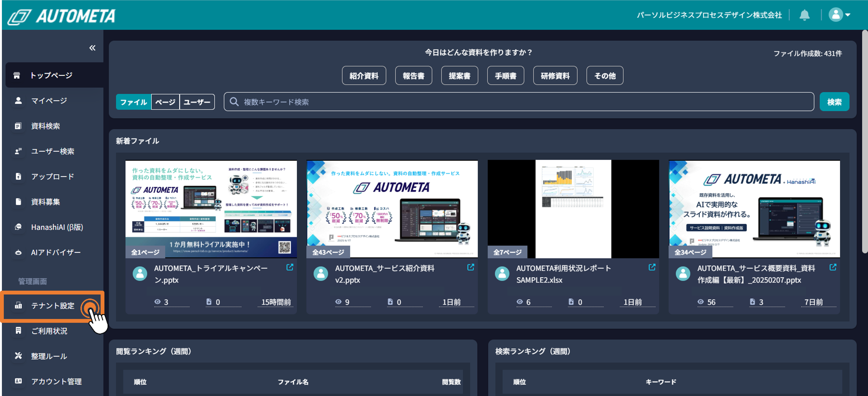Open the notification bell
Image resolution: width=868 pixels, height=396 pixels.
[x=804, y=15]
